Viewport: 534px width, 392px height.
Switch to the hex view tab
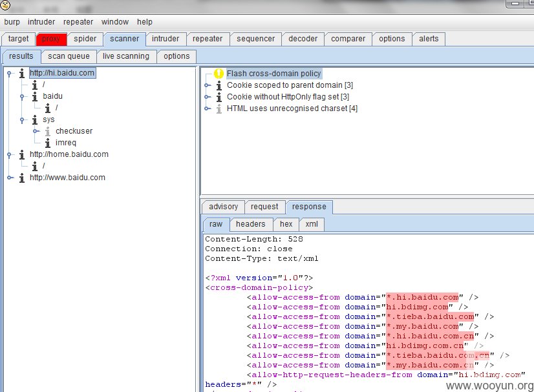(x=286, y=224)
